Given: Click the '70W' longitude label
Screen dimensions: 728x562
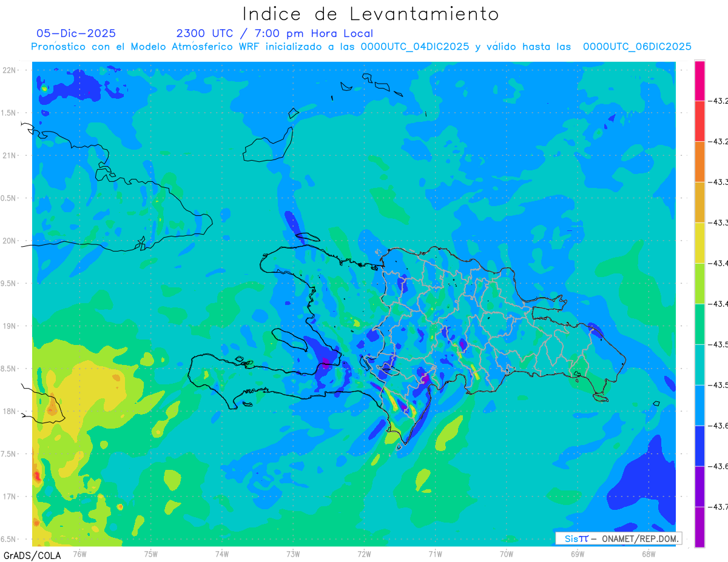Looking at the screenshot, I should [x=506, y=554].
